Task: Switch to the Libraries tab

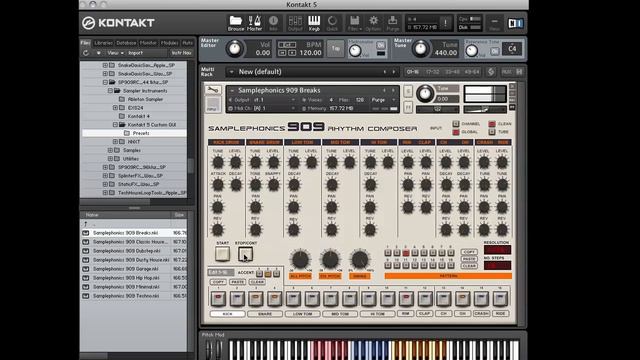Action: (x=103, y=42)
